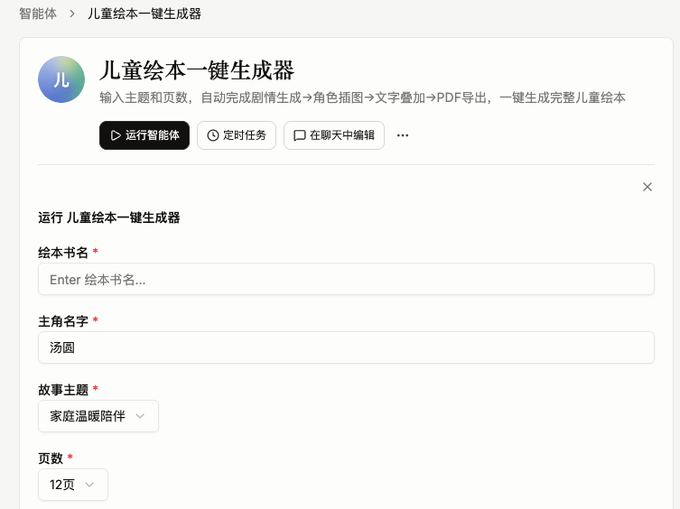Focus the 绘本书名 text field
This screenshot has width=680, height=509.
[346, 279]
